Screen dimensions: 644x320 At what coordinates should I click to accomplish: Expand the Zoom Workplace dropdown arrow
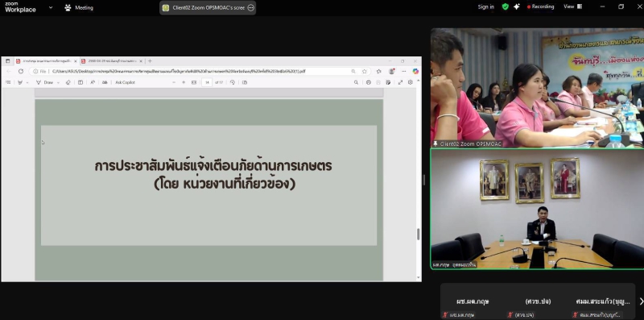coord(51,7)
